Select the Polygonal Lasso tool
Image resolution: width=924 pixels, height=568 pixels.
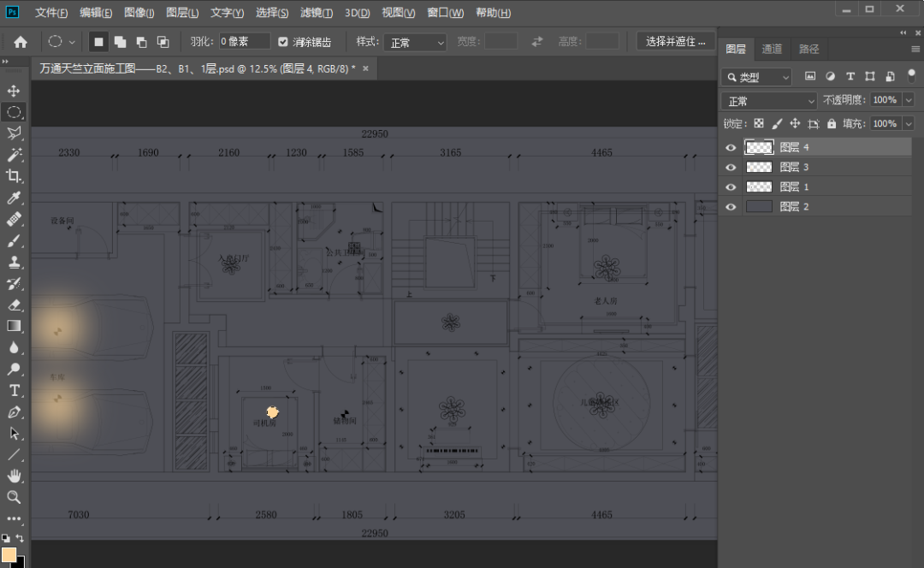click(x=14, y=133)
